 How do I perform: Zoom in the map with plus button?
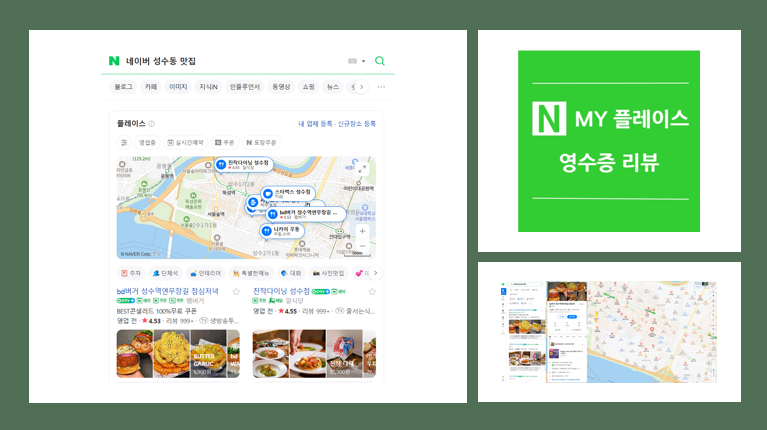coord(362,231)
